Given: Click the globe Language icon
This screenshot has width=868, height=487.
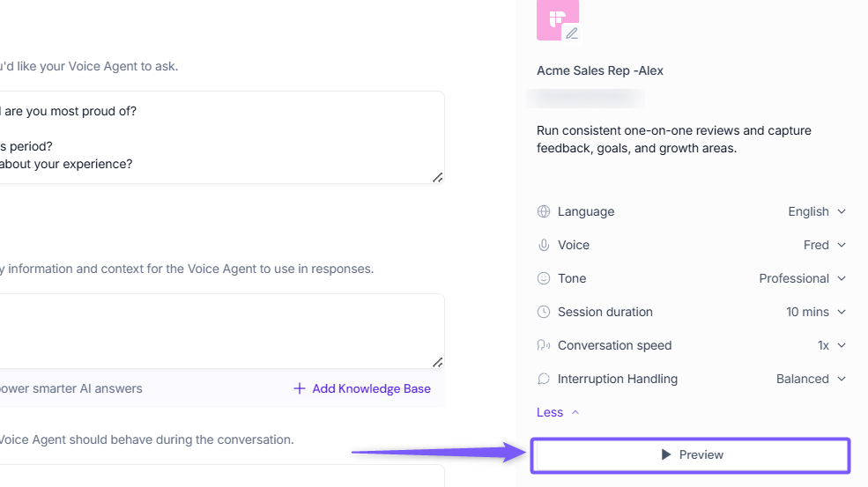Looking at the screenshot, I should (x=544, y=211).
